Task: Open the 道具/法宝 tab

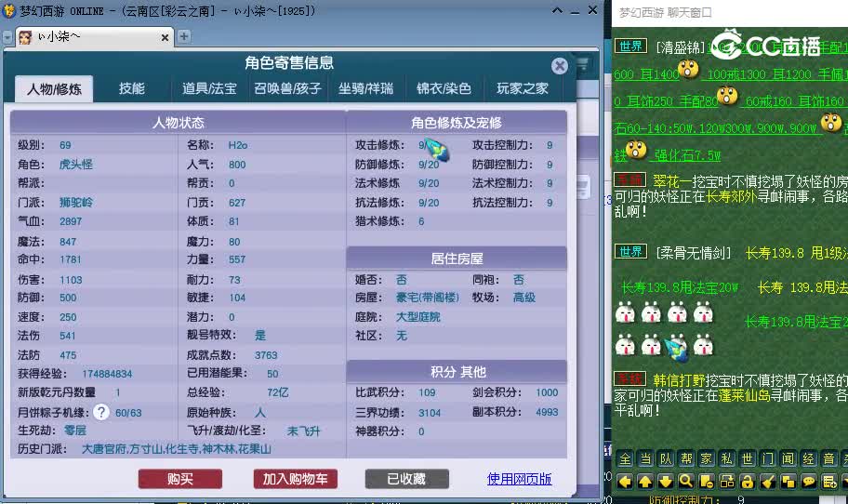Action: [x=209, y=88]
